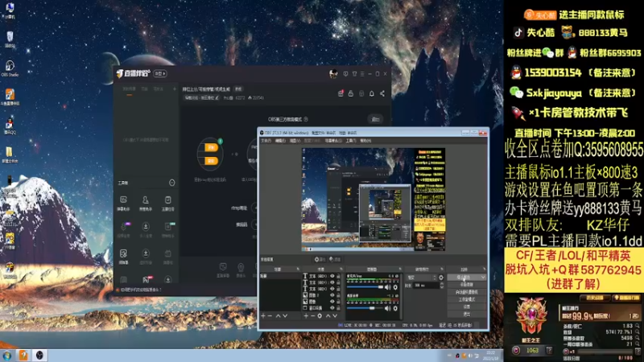Open the first mixer channel's gear settings

point(395,287)
